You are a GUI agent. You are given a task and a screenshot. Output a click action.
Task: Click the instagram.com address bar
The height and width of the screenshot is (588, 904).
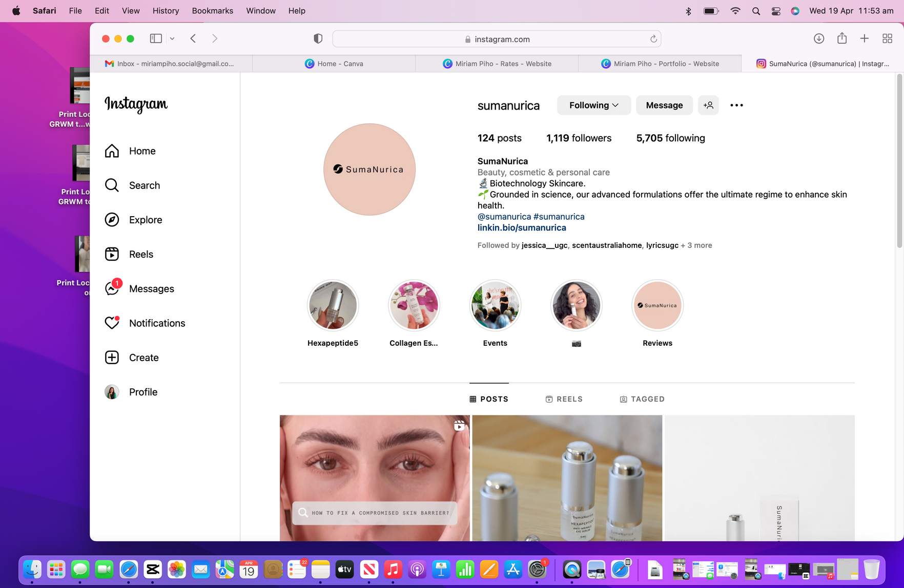(497, 39)
